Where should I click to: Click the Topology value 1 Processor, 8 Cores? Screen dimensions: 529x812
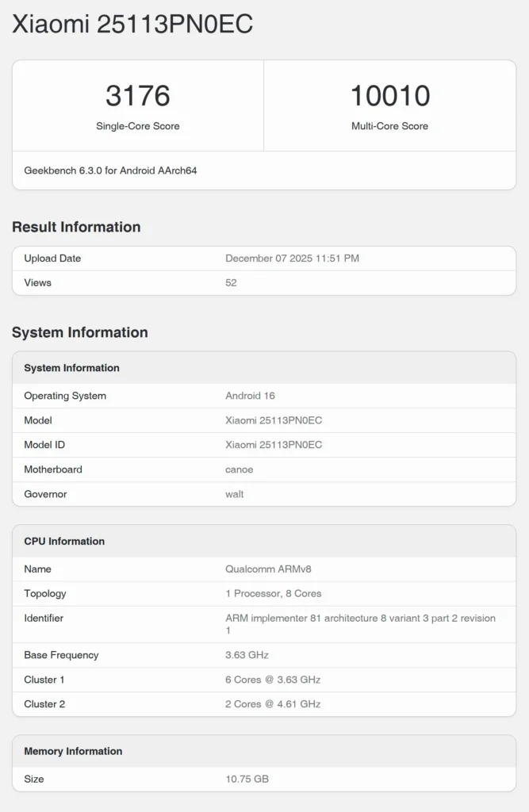tap(273, 594)
